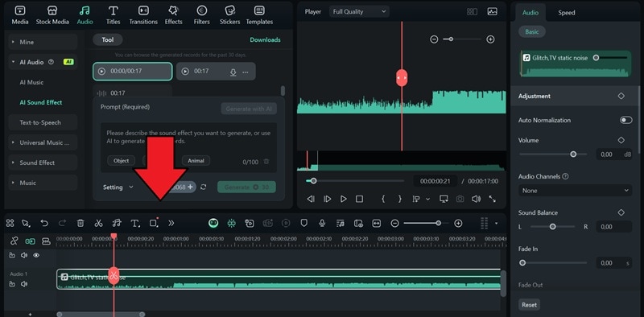The image size is (644, 317).
Task: Switch to the Titles tab
Action: click(x=113, y=15)
